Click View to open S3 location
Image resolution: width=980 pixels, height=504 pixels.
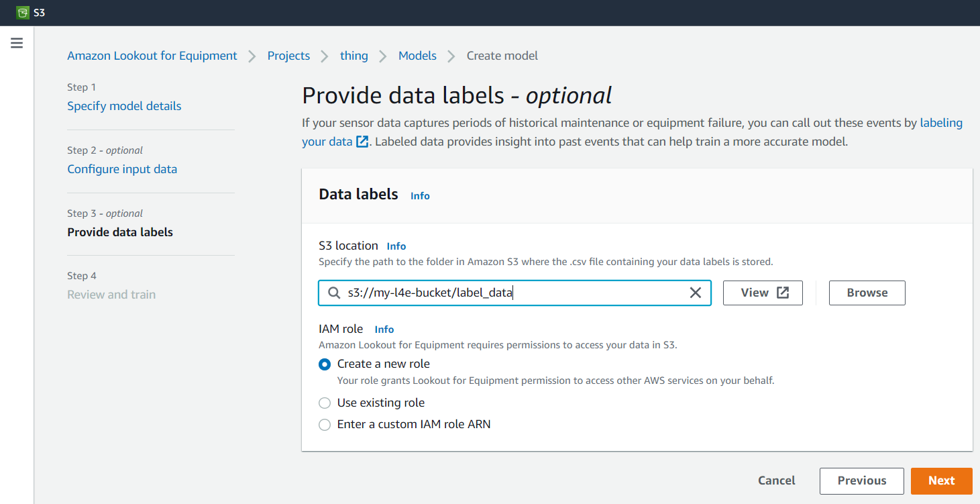tap(763, 293)
